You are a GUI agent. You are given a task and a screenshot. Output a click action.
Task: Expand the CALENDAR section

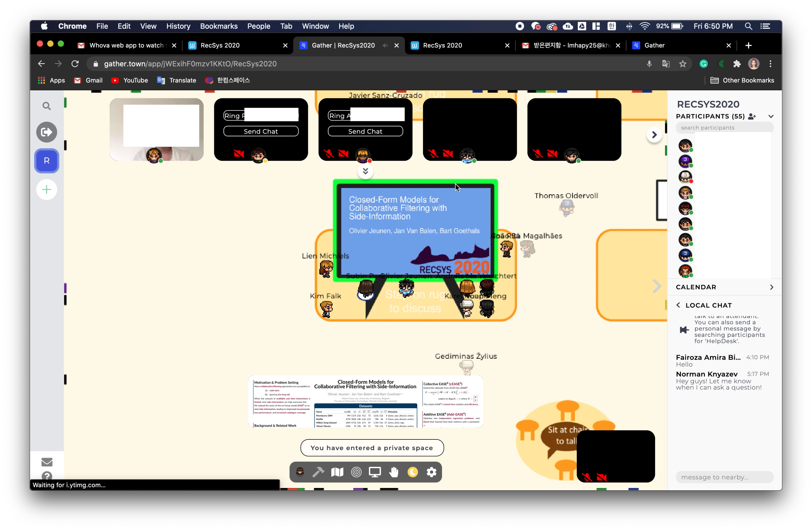click(x=772, y=287)
